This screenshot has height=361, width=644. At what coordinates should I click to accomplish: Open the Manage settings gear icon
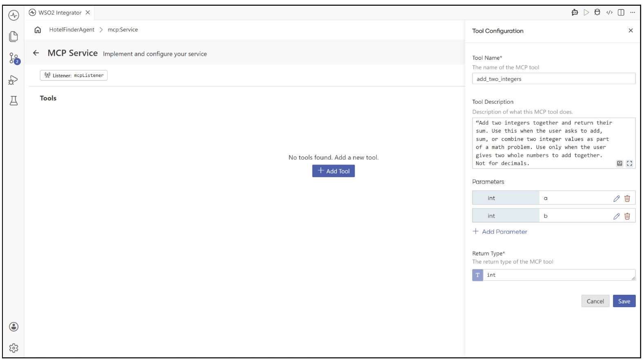tap(13, 348)
